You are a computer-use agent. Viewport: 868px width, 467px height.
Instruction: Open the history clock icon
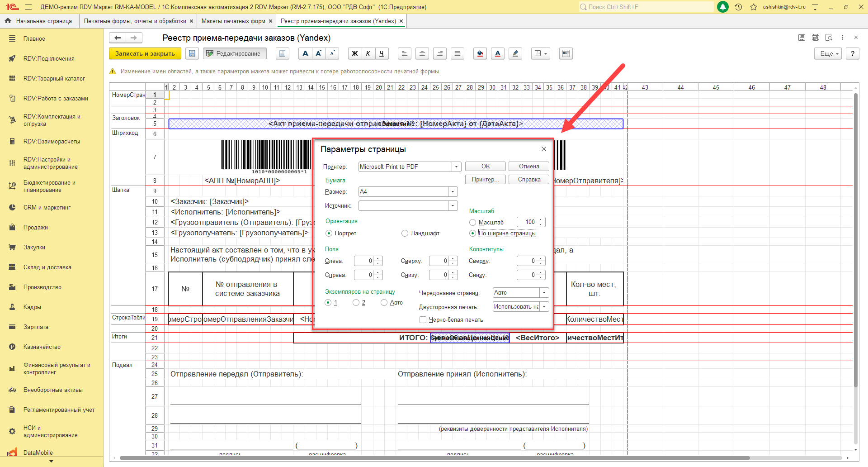point(738,7)
